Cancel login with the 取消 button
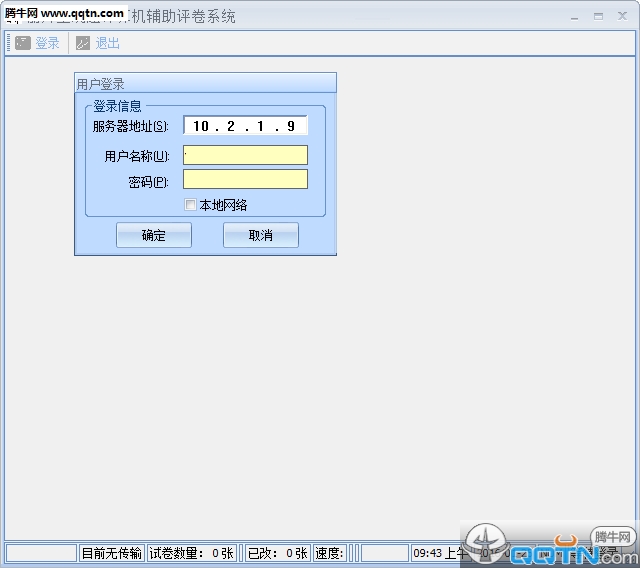The width and height of the screenshot is (640, 568). pyautogui.click(x=261, y=235)
